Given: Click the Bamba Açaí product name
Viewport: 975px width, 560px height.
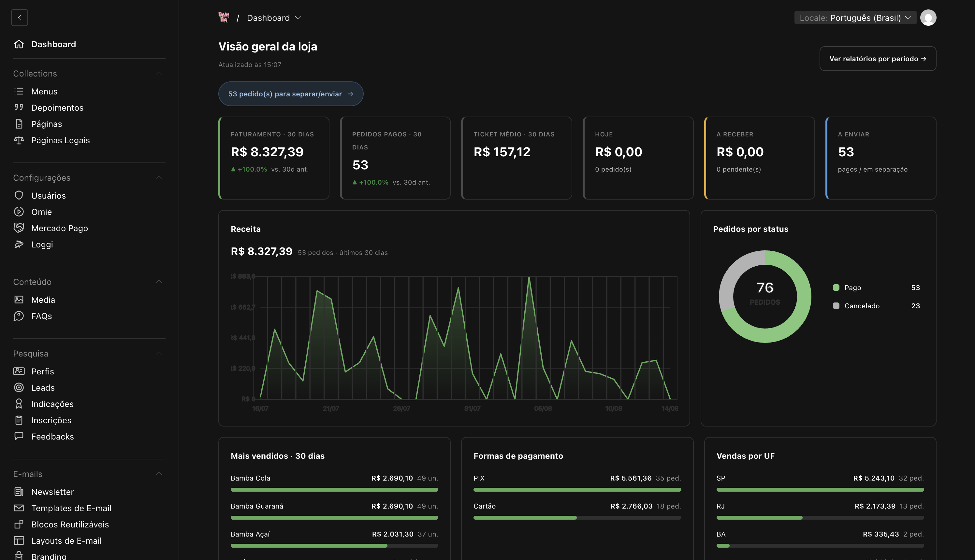Looking at the screenshot, I should (250, 534).
